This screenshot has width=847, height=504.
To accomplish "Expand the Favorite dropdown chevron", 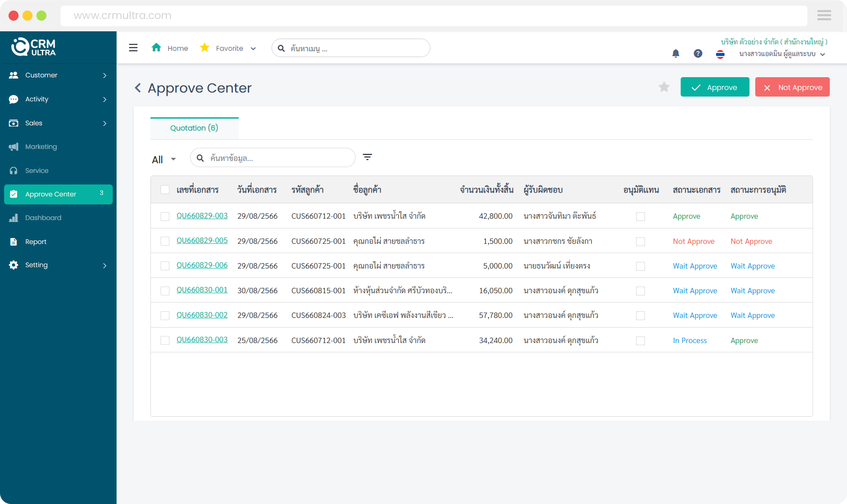I will click(253, 49).
